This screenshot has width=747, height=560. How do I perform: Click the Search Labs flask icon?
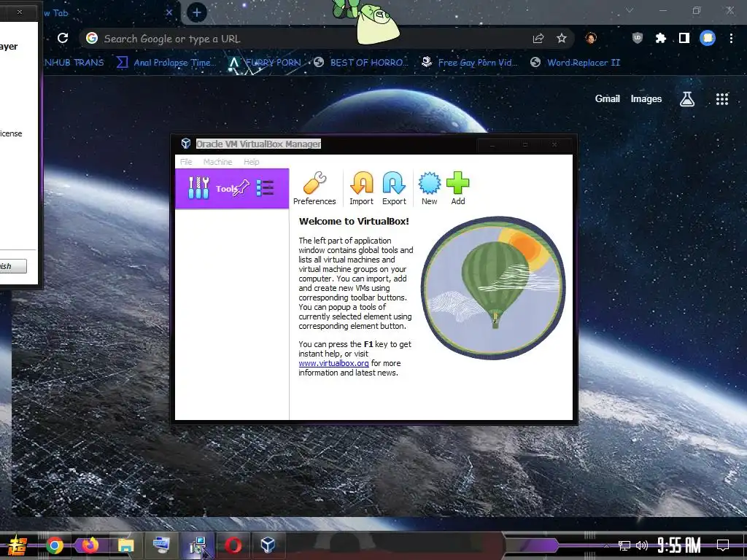click(687, 98)
